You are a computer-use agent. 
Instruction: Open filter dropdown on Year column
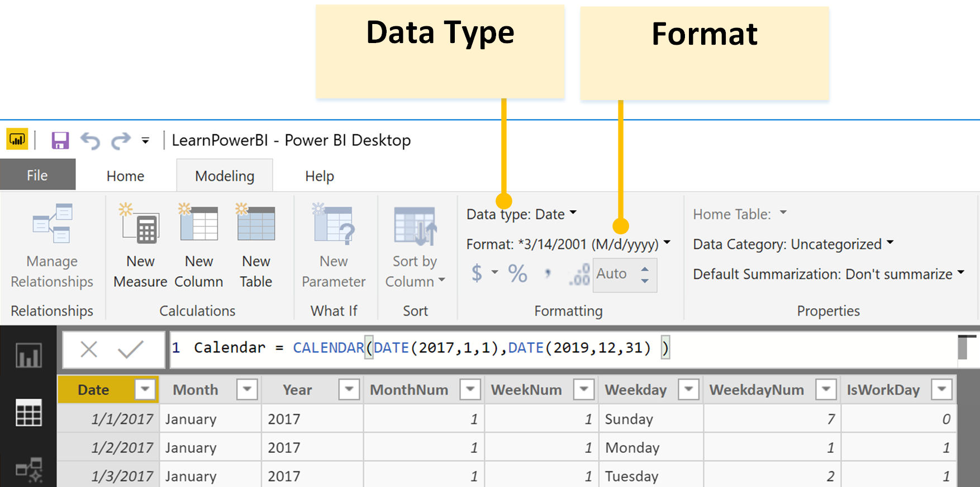click(349, 389)
